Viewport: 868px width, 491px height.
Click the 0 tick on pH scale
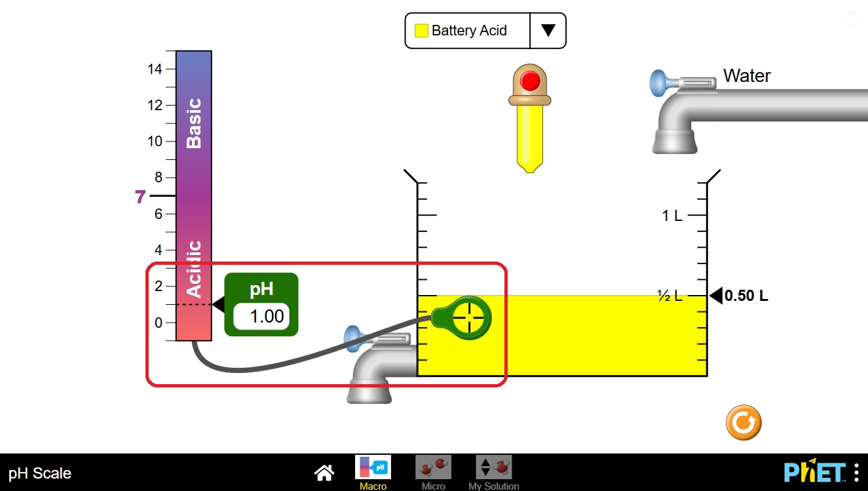click(x=158, y=323)
